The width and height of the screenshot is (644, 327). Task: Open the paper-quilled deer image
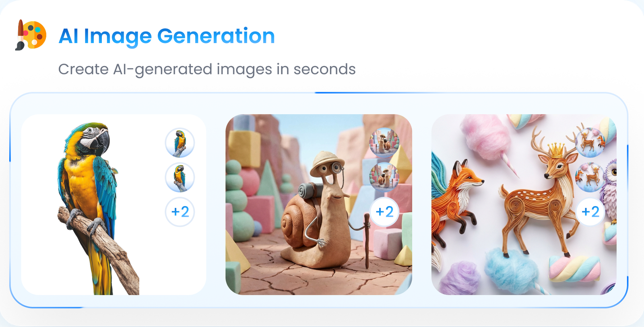click(524, 205)
